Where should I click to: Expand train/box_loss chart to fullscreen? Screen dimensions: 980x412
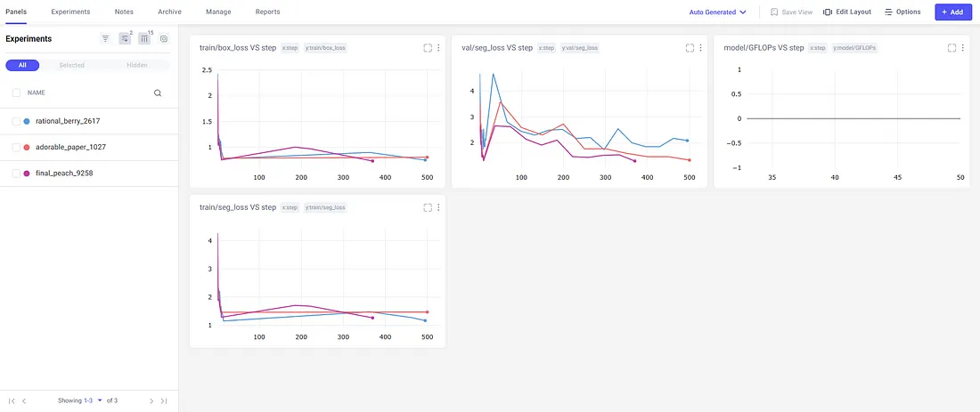(428, 48)
